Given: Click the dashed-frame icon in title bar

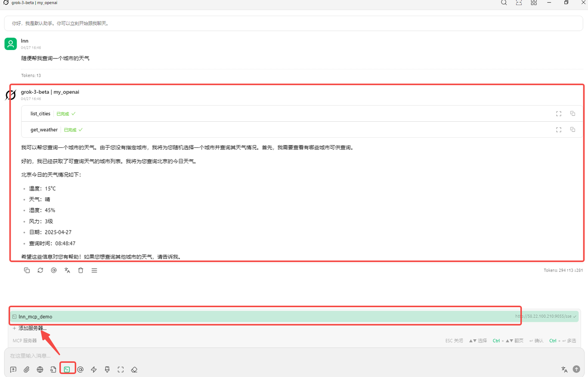Looking at the screenshot, I should click(519, 3).
